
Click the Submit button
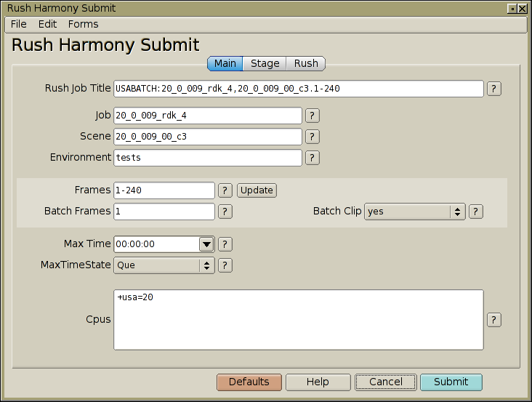pyautogui.click(x=451, y=382)
